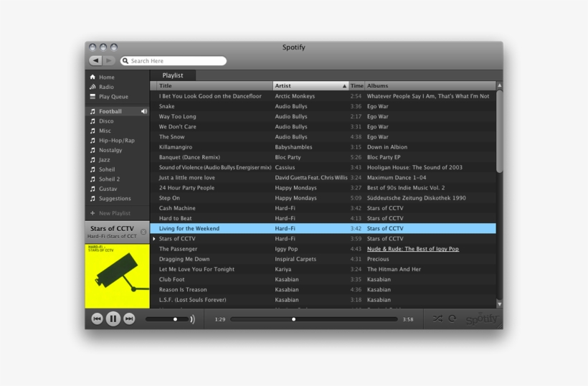
Task: Select song Club Foot
Action: tap(323, 280)
